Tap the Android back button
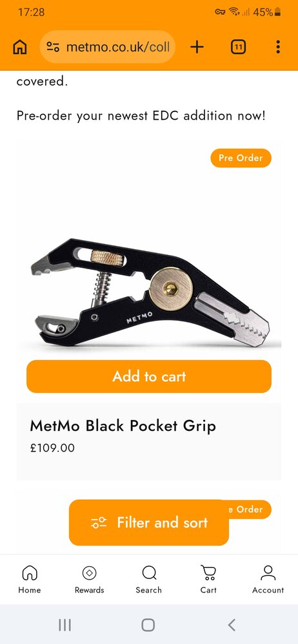 pyautogui.click(x=232, y=625)
